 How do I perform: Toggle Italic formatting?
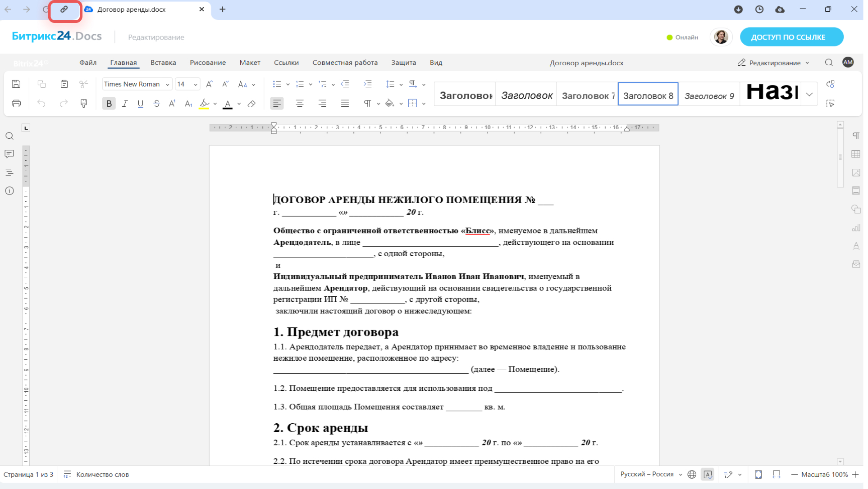pos(125,104)
